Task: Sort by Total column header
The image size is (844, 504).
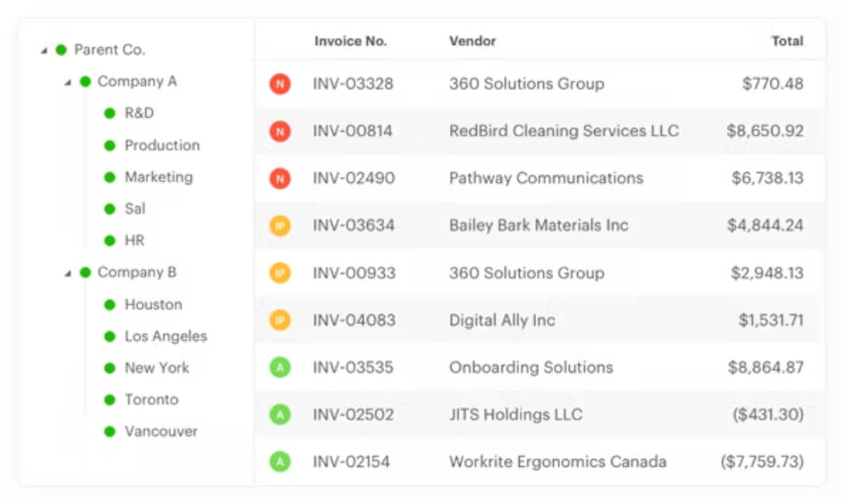Action: click(x=787, y=41)
